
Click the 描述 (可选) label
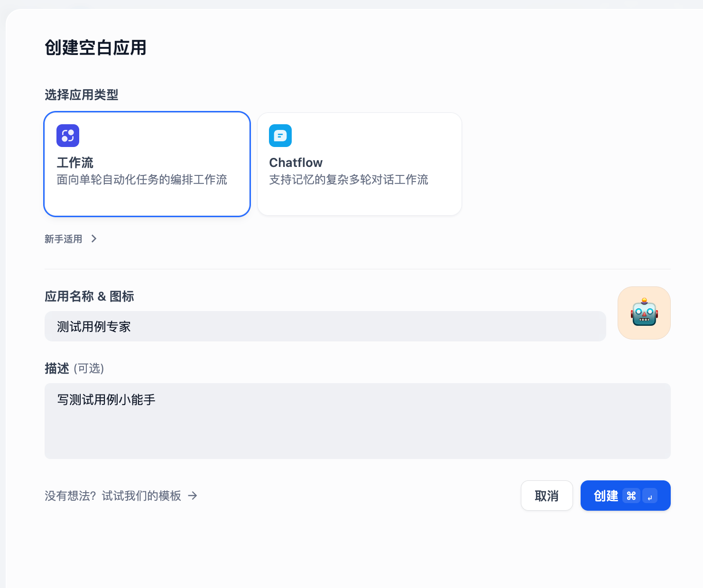(x=74, y=368)
